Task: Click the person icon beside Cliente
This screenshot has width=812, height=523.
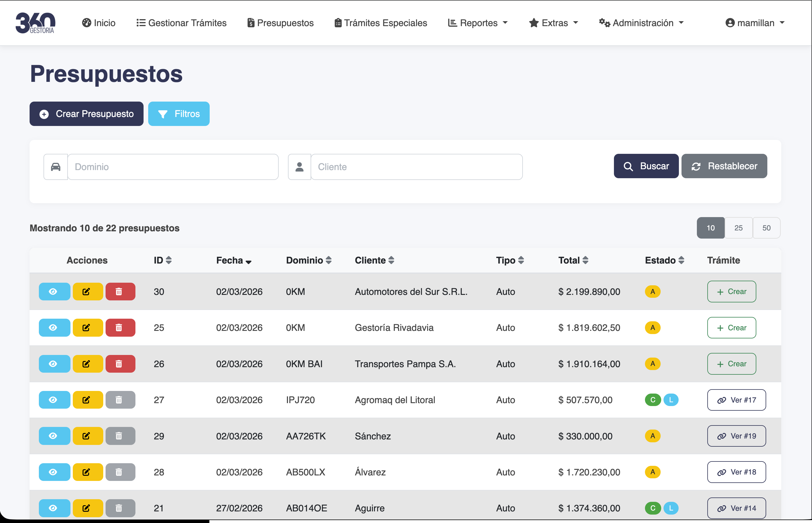Action: [x=299, y=167]
